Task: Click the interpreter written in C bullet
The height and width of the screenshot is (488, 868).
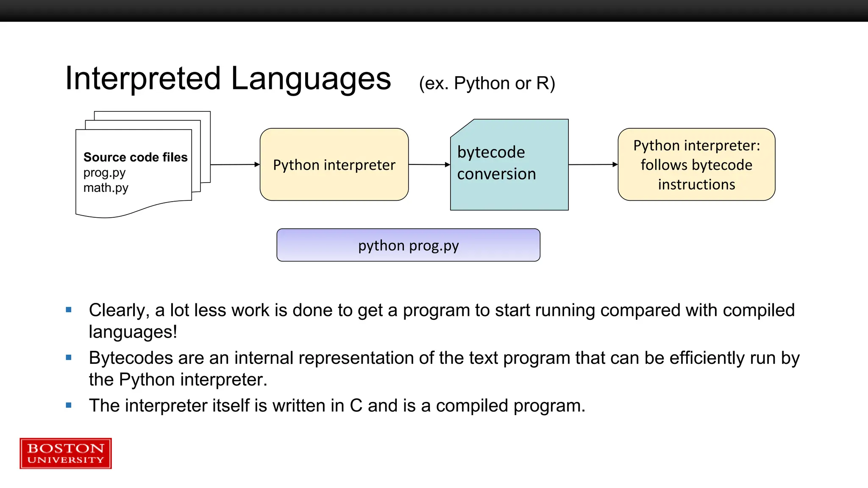Action: tap(337, 405)
